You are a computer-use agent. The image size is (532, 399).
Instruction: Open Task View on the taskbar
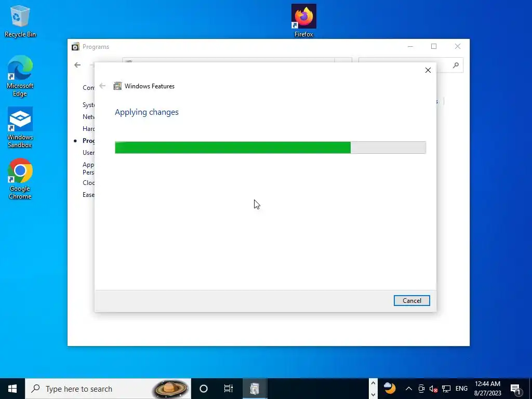[x=229, y=389]
